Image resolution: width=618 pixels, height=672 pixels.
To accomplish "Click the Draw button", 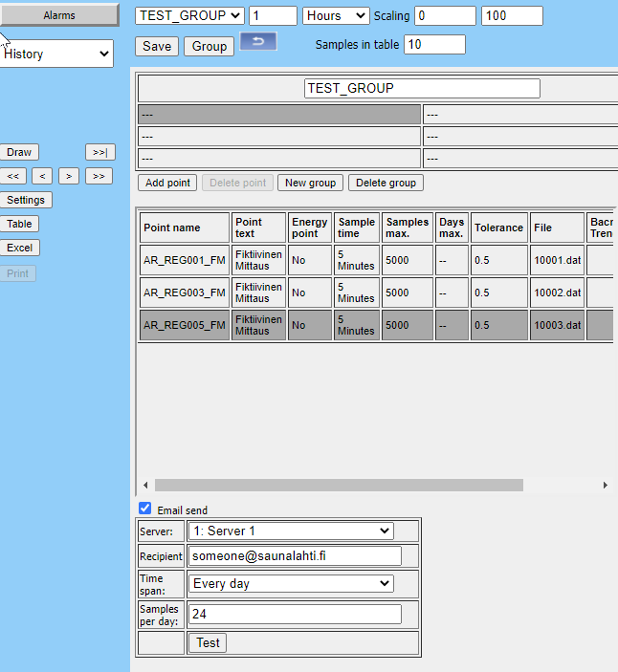I will pyautogui.click(x=19, y=152).
